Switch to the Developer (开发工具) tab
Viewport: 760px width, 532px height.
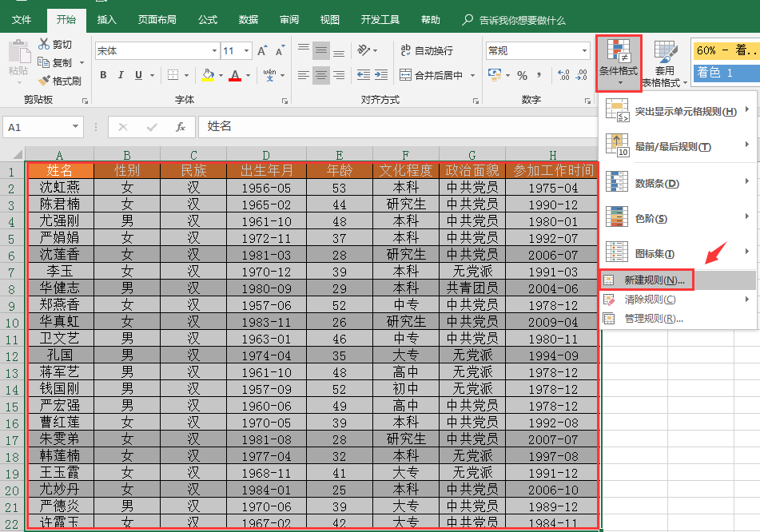[x=380, y=20]
